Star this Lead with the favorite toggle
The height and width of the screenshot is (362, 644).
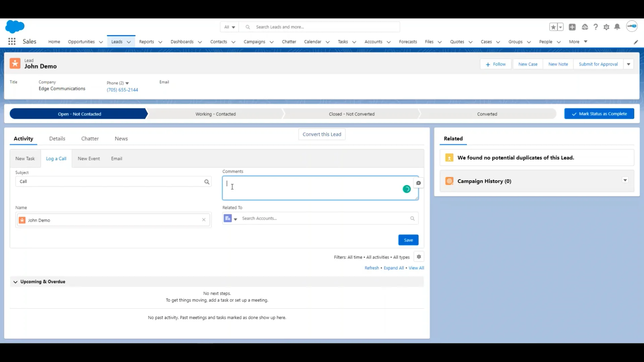point(554,27)
